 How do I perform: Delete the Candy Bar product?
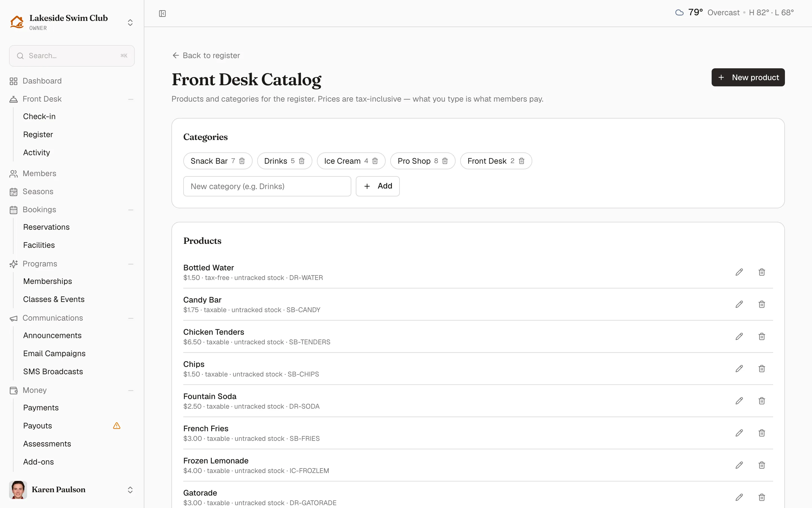pyautogui.click(x=762, y=305)
